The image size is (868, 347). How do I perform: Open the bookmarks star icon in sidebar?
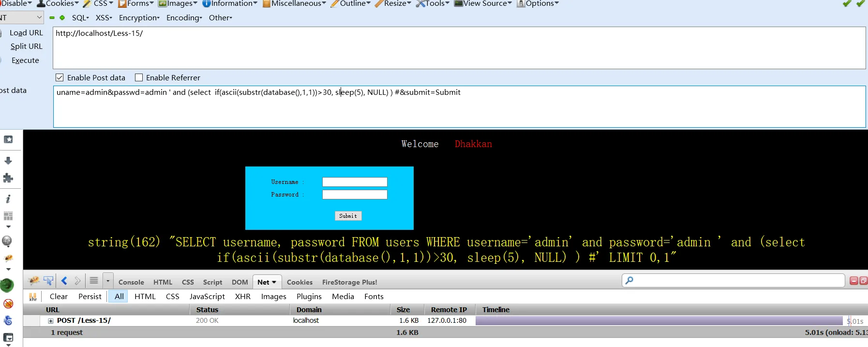coord(8,139)
